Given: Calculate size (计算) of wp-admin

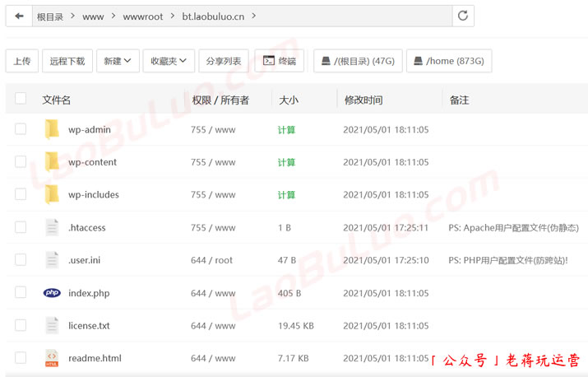Looking at the screenshot, I should (286, 130).
